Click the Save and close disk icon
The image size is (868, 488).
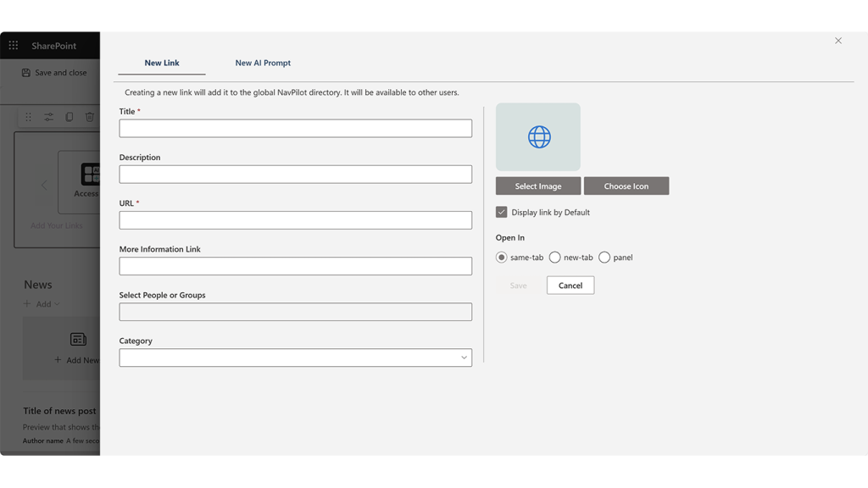click(26, 73)
